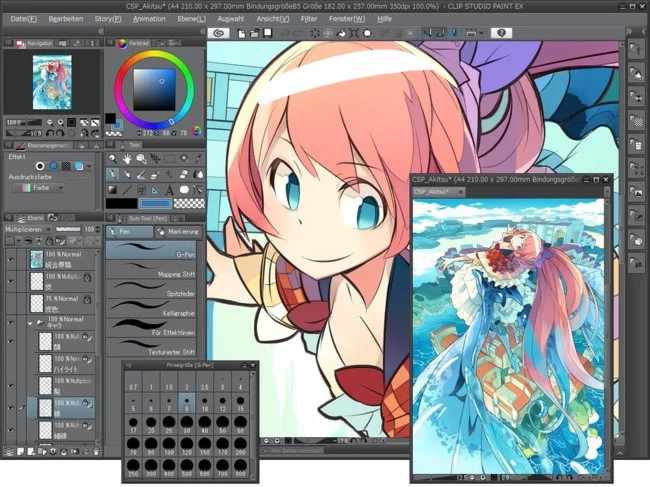The image size is (650, 487).
Task: Click the Scale/transform icon in command bar
Action: point(354,33)
